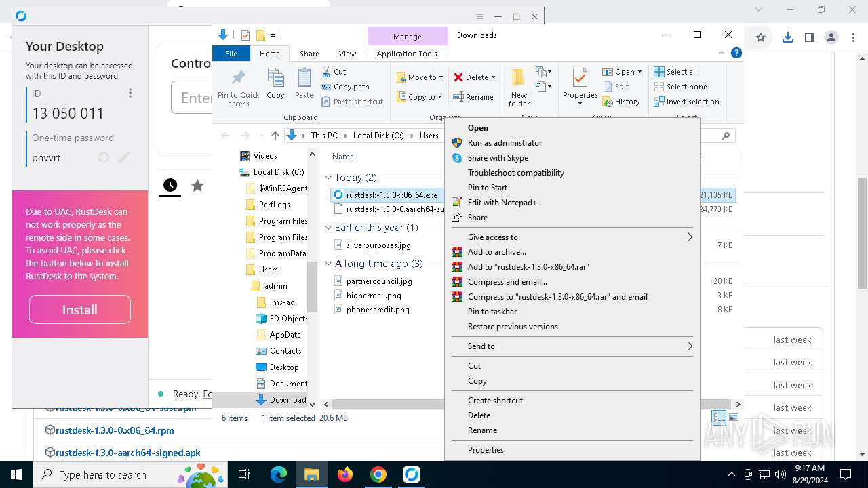Switch to the View ribbon tab
Viewport: 868px width, 488px height.
pyautogui.click(x=347, y=54)
